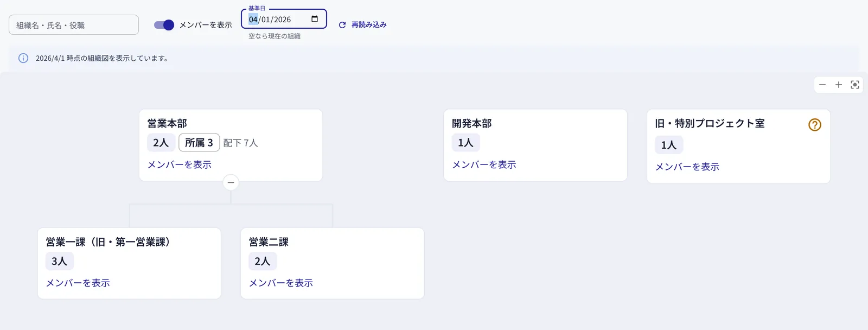868x330 pixels.
Task: Click the 基準日 date input
Action: (284, 19)
